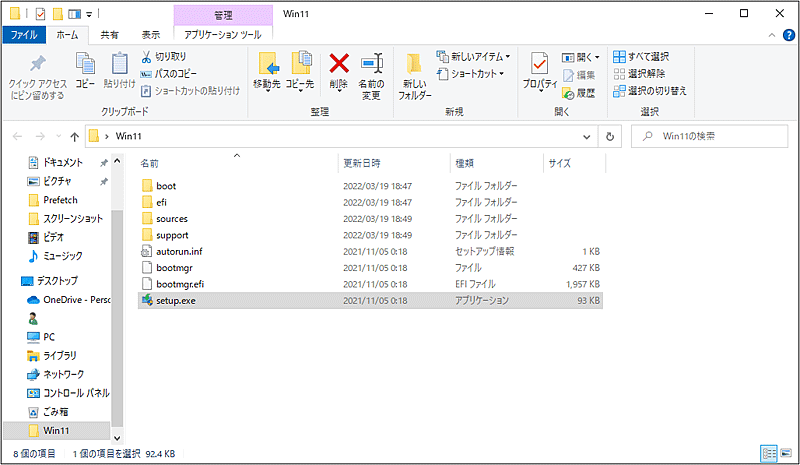Switch to details view icon in status bar

tap(769, 453)
